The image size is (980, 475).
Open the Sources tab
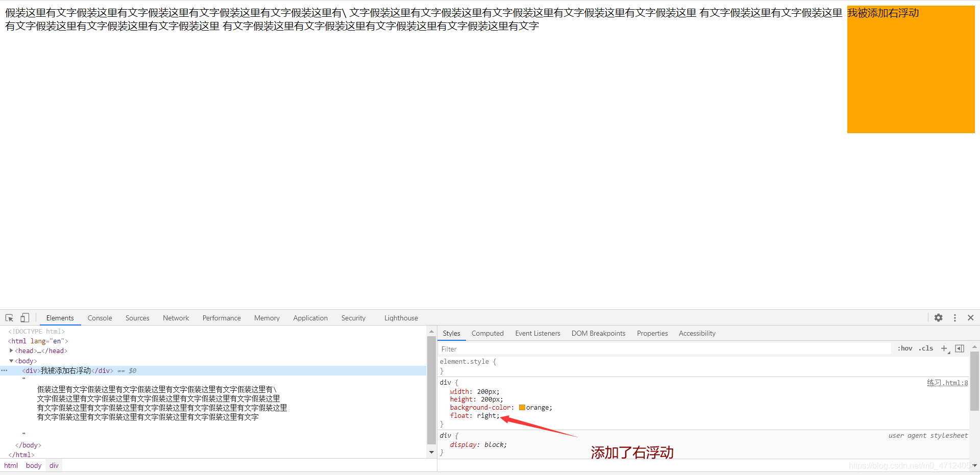(x=137, y=318)
